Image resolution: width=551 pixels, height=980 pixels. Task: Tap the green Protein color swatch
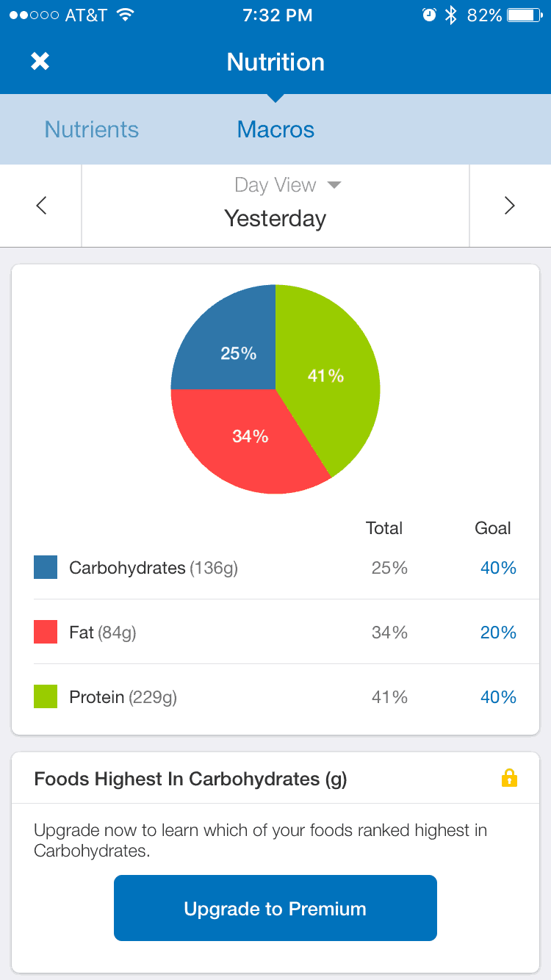46,696
